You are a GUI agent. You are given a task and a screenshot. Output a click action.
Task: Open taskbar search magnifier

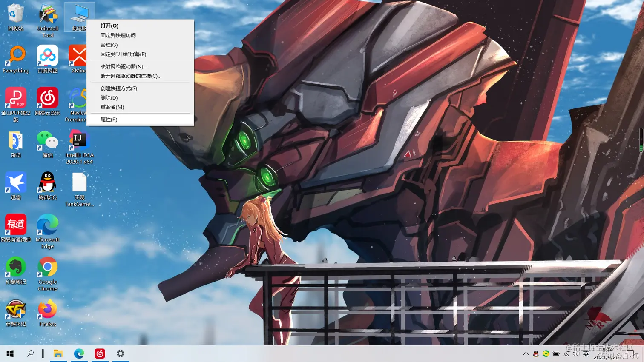[x=30, y=353]
